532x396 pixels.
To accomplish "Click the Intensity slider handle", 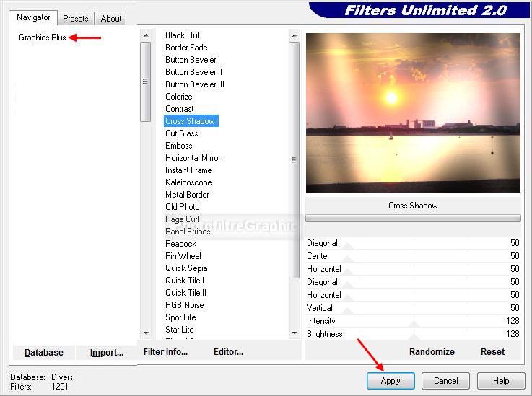I will point(414,325).
